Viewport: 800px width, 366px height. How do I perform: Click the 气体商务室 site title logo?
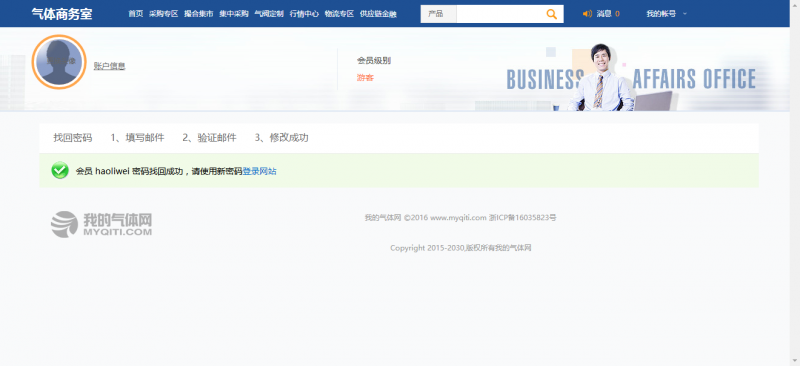[62, 14]
